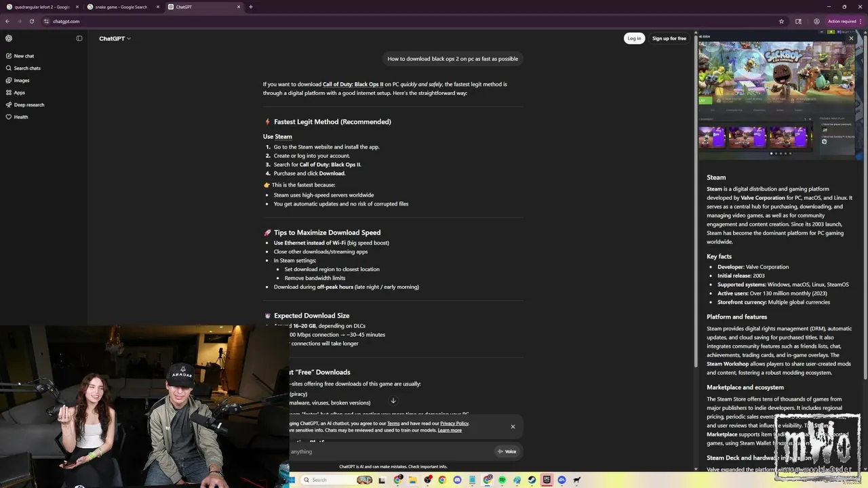Open File Explorer from the taskbar
Screen dimensions: 868x488
click(412, 480)
